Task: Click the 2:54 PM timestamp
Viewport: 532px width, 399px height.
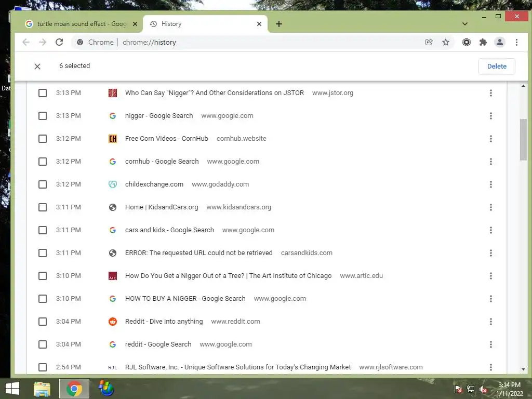Action: click(69, 367)
